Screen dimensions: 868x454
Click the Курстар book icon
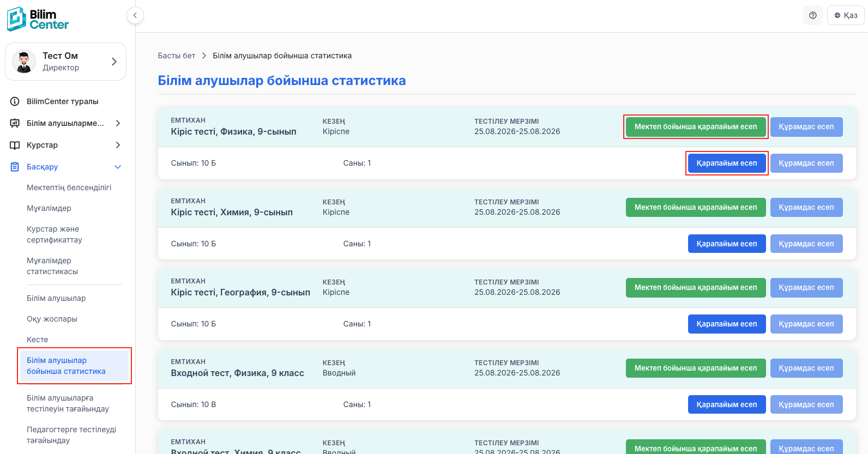tap(15, 145)
